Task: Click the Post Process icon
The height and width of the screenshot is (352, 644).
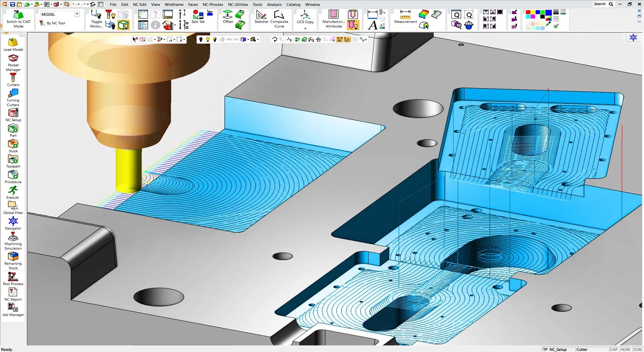Action: coord(13,278)
